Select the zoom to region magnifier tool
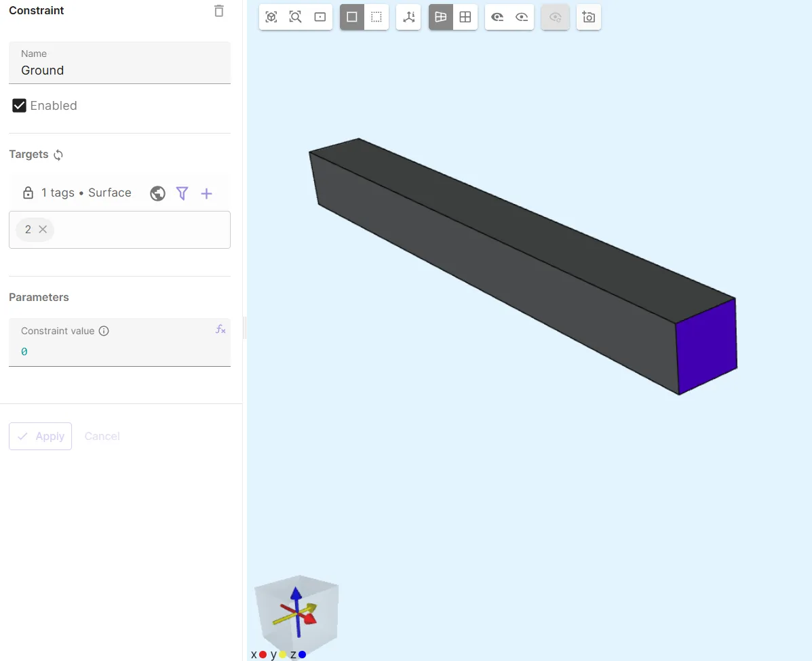The width and height of the screenshot is (812, 661). [296, 18]
